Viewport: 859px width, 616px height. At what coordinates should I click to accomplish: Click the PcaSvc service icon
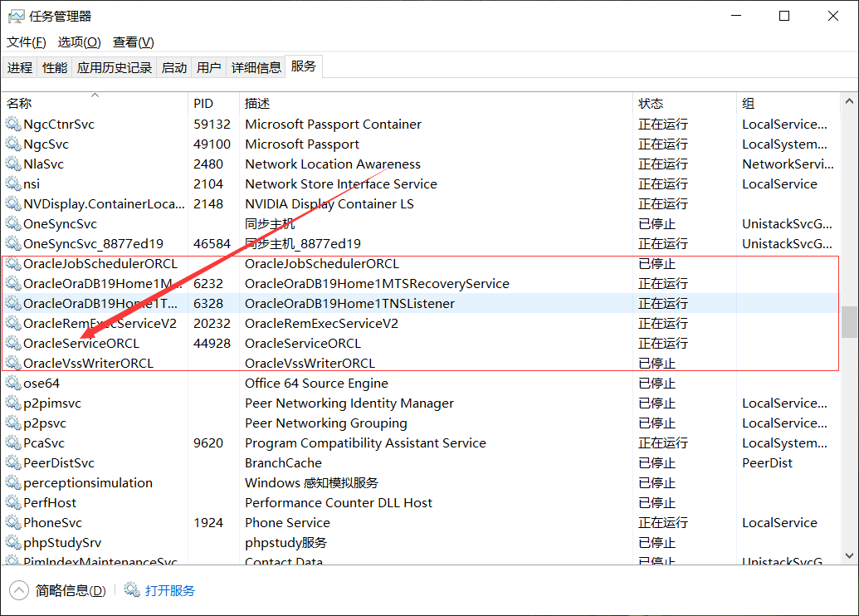pos(13,442)
